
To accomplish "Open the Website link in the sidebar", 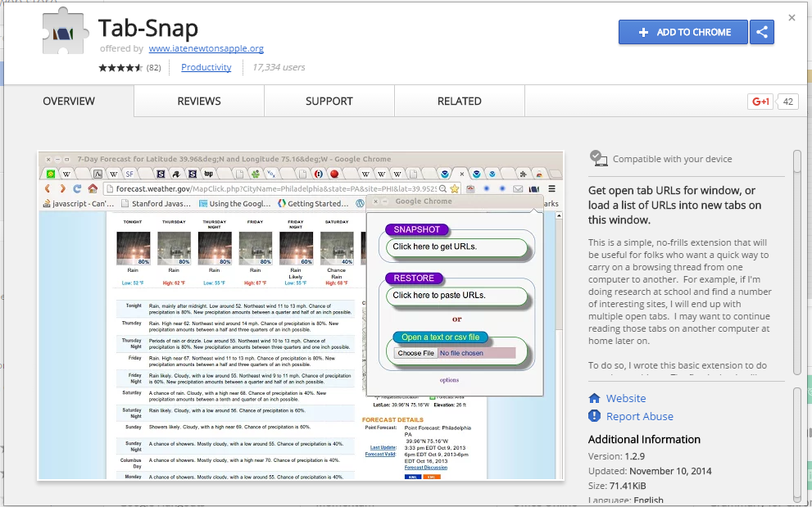I will (624, 398).
